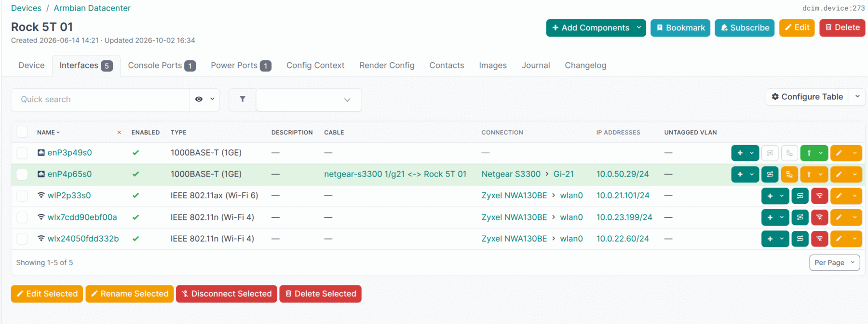Select the enP3p49s0 row checkbox
The image size is (868, 324).
(x=22, y=153)
